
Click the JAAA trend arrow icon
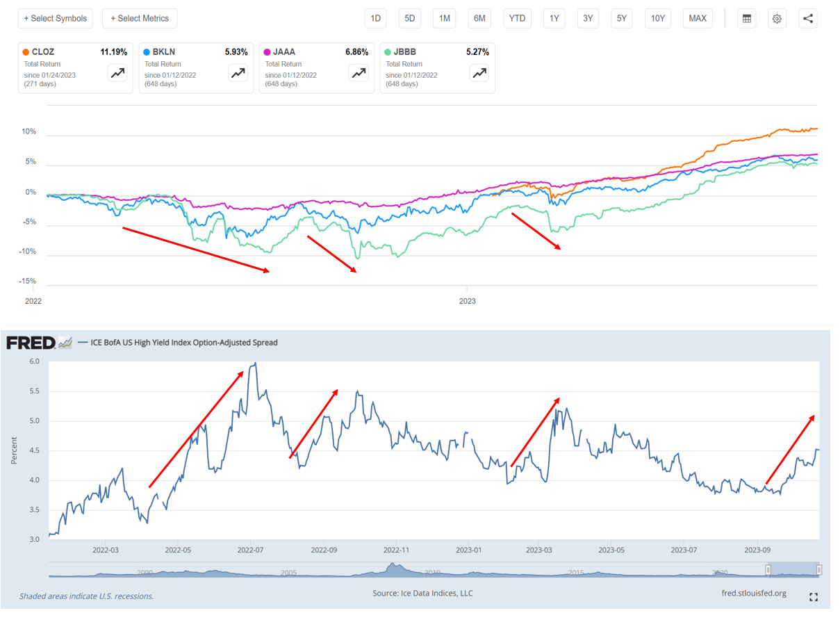pos(359,72)
